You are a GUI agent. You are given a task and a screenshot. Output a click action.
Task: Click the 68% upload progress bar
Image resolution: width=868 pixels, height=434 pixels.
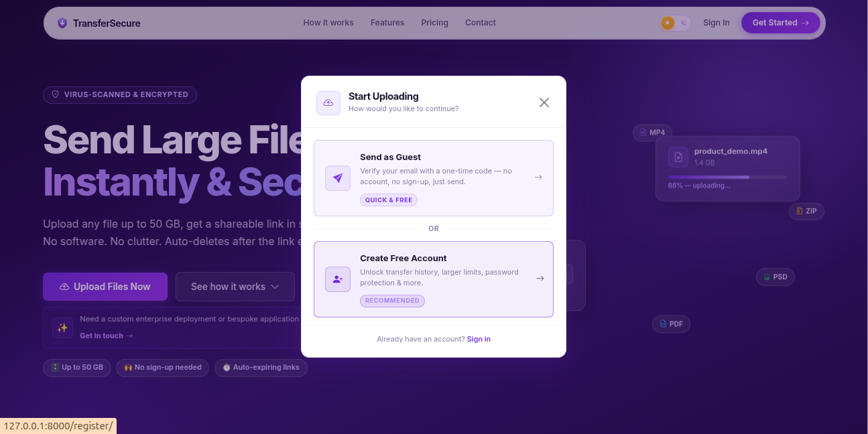coord(728,177)
